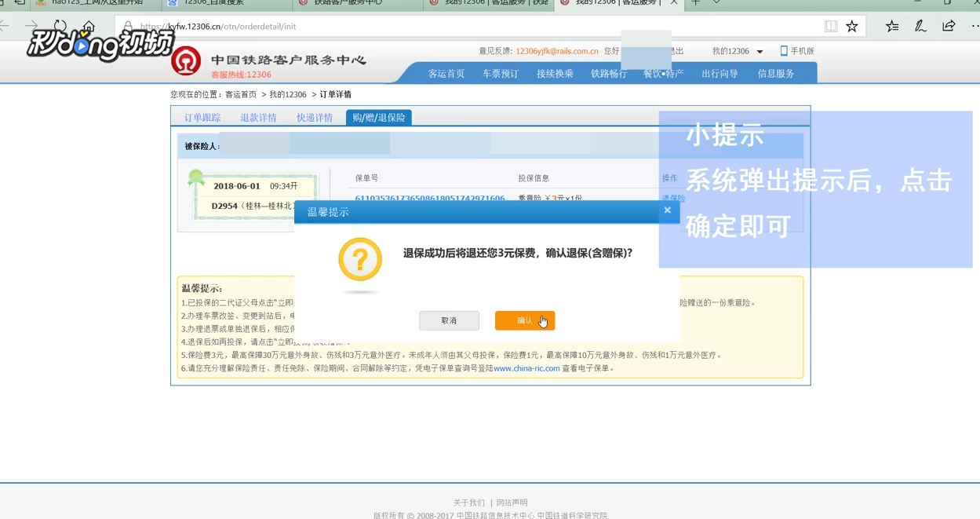
Task: Click the 保单号 column header
Action: click(366, 178)
